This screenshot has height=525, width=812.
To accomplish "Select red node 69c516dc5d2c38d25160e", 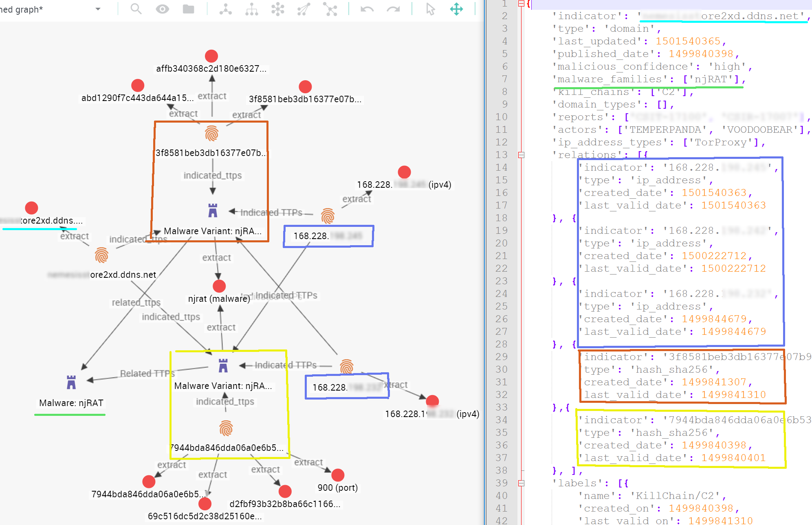I will (205, 504).
